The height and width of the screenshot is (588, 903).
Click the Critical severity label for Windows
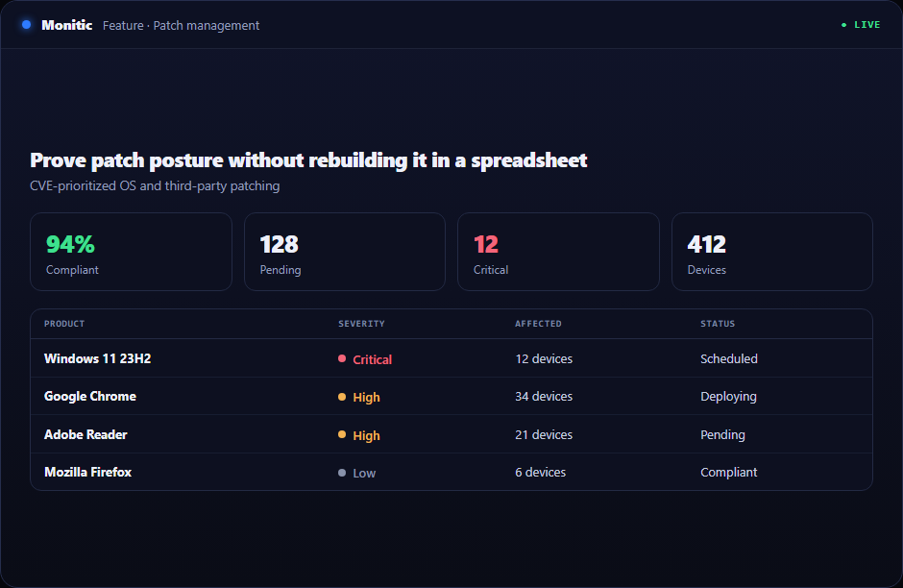click(x=372, y=359)
